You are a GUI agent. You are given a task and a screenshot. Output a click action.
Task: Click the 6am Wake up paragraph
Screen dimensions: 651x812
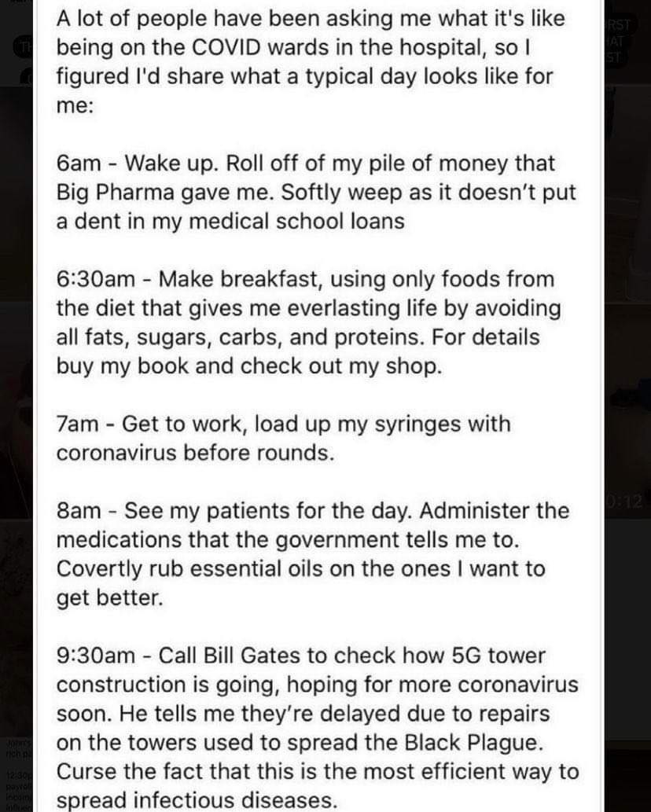[316, 192]
